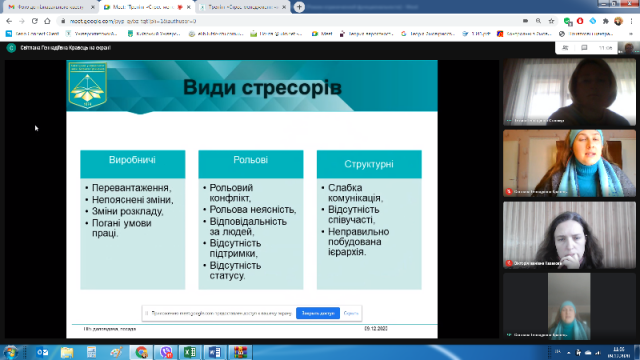Open a new browser tab
This screenshot has width=640, height=360.
pos(299,7)
